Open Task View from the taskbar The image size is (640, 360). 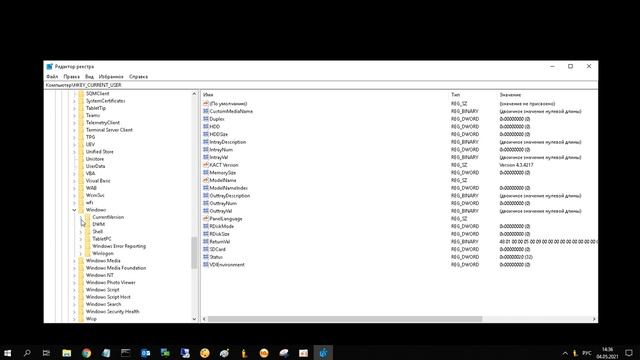click(x=47, y=353)
